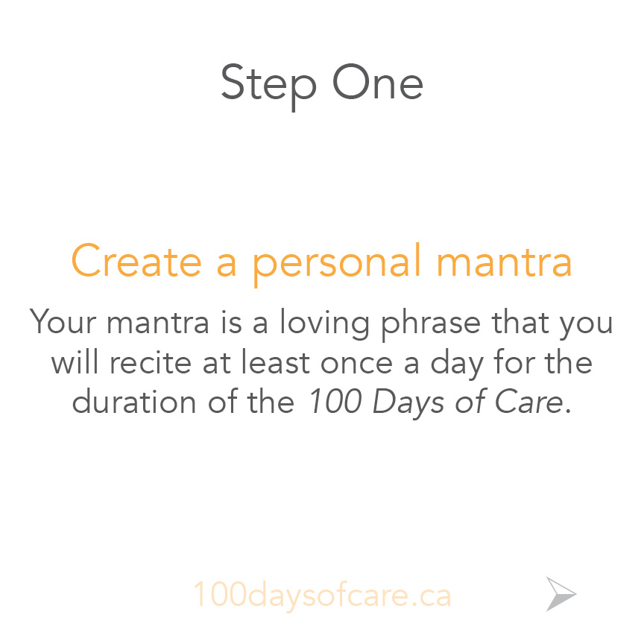644x644 pixels.
Task: Click "of the" before the italic text
Action: (x=251, y=401)
